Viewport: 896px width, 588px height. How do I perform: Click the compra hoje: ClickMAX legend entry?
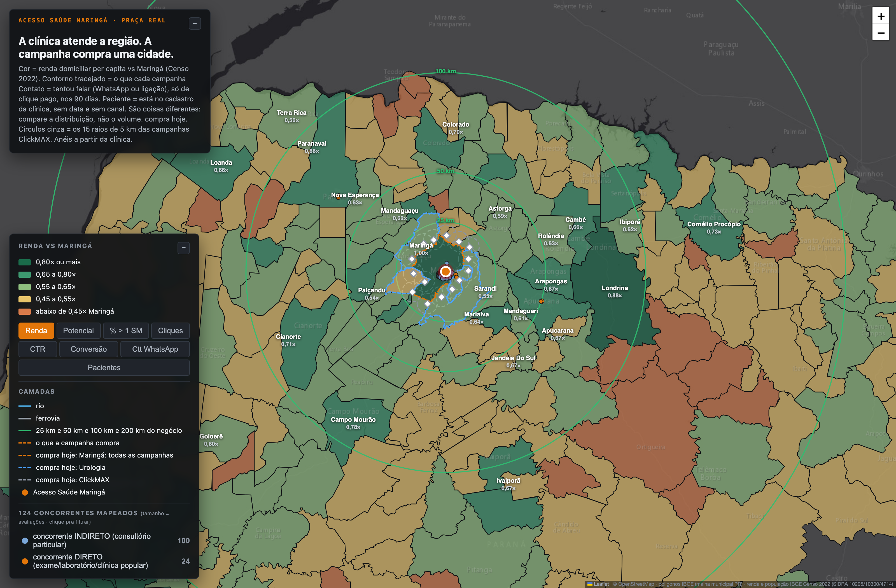[x=64, y=480]
